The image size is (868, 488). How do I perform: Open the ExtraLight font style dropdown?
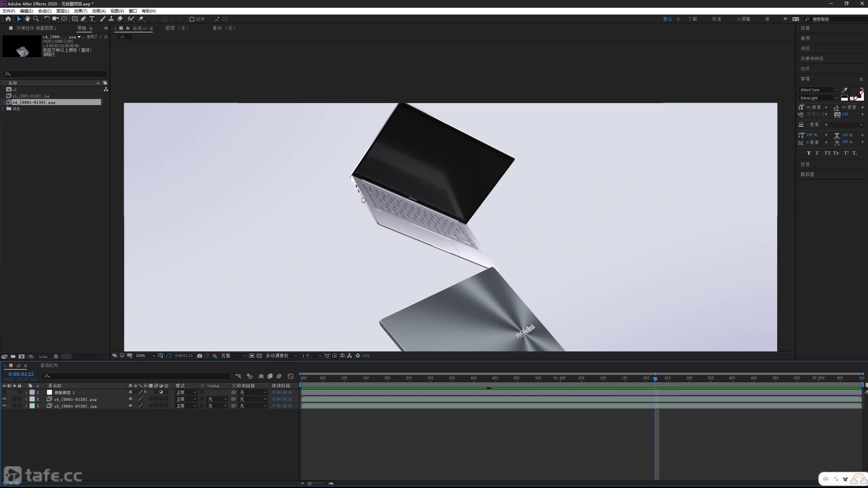point(818,98)
